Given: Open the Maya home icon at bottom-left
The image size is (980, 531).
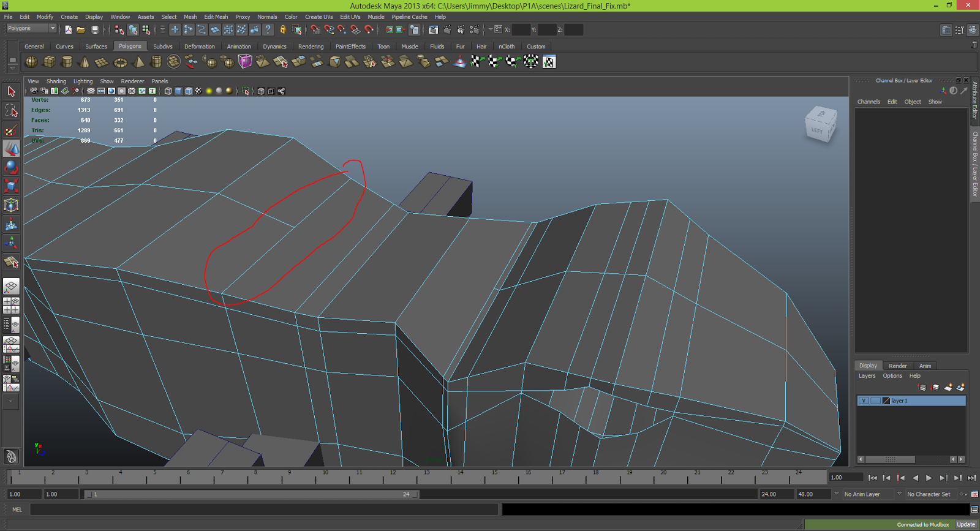Looking at the screenshot, I should coord(11,456).
